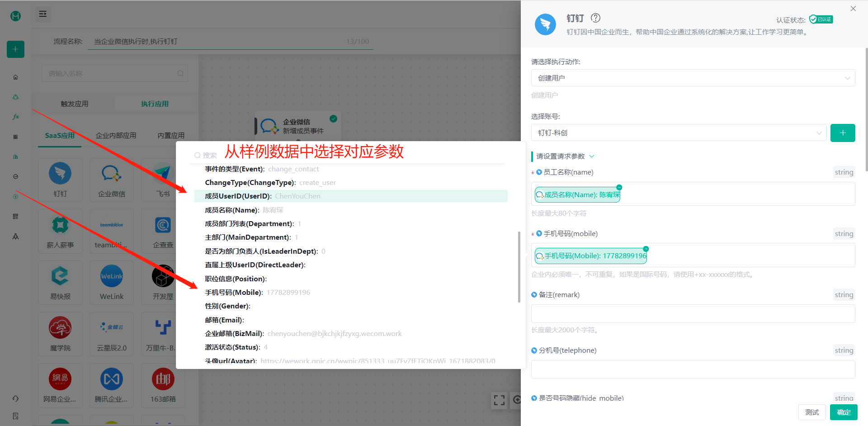Select 是否为部门负责人(IsLeaderInDept) row
The height and width of the screenshot is (426, 868).
pos(351,251)
